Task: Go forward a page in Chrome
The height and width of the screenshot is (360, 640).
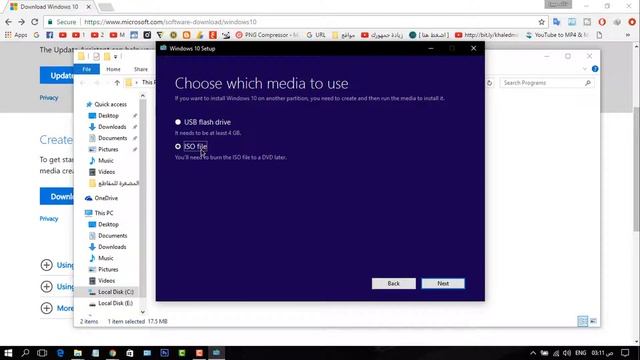Action: 21,22
